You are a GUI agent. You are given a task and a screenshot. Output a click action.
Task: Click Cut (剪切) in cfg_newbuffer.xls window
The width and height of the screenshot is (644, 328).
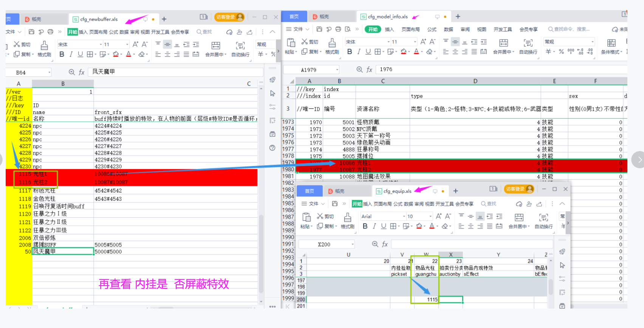coord(22,45)
